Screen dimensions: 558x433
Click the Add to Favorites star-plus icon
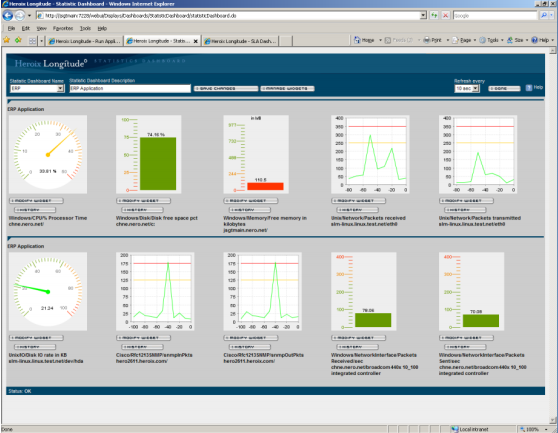18,40
